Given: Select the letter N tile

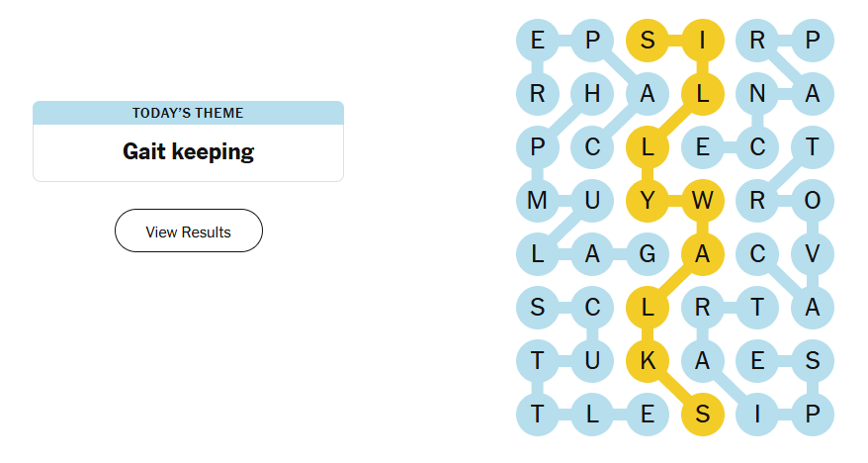Looking at the screenshot, I should click(x=757, y=94).
